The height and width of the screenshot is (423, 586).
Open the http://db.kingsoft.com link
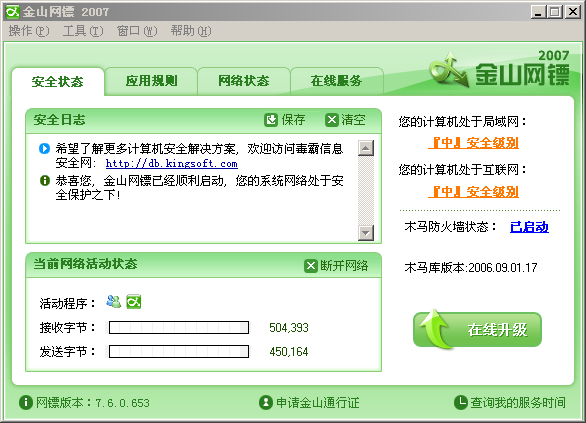172,164
